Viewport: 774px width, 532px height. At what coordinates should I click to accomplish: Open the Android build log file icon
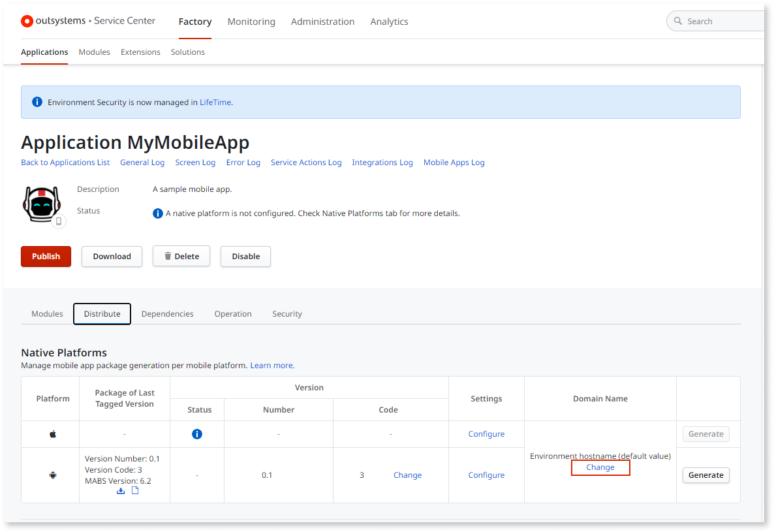click(x=135, y=490)
